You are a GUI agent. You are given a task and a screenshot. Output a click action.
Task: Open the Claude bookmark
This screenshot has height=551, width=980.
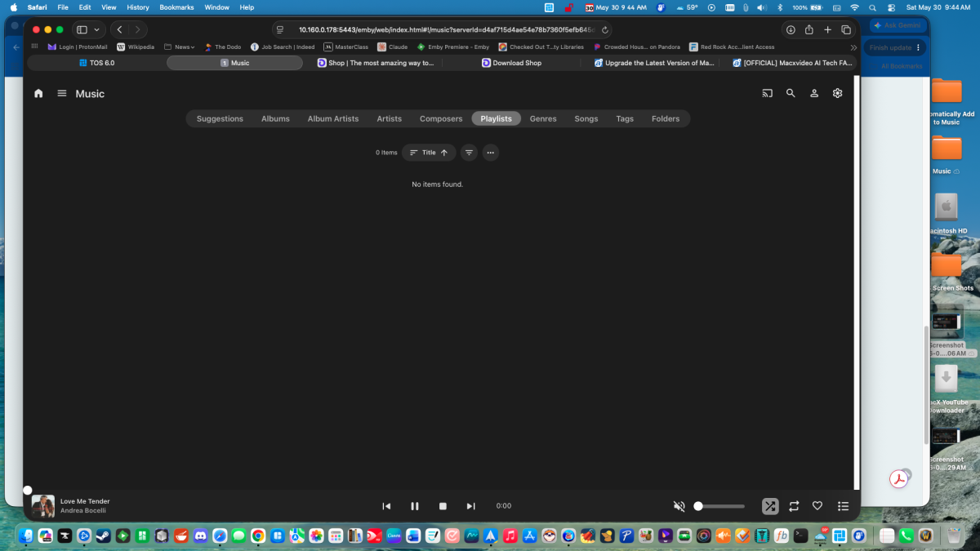[x=392, y=47]
